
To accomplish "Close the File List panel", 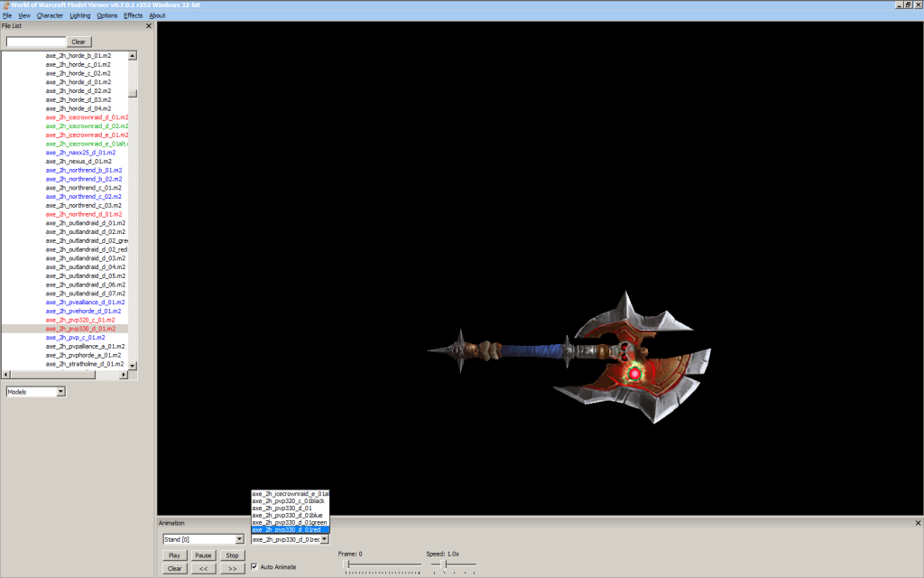I will (149, 26).
